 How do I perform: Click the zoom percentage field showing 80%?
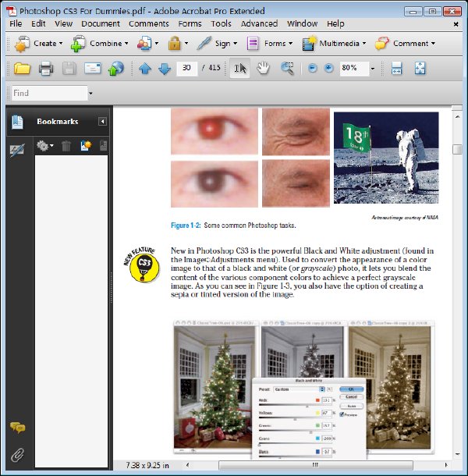354,68
